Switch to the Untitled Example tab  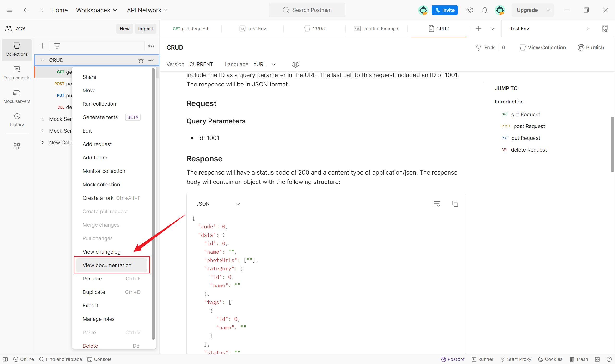tap(376, 29)
